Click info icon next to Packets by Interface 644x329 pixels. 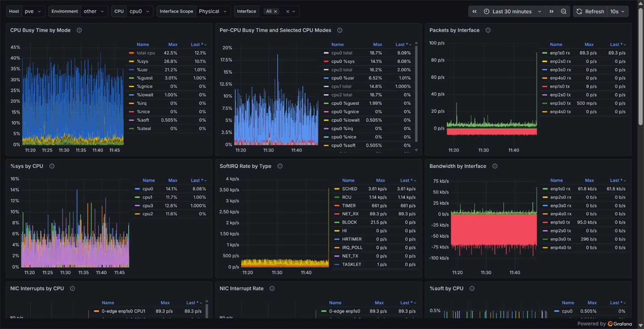pos(488,30)
